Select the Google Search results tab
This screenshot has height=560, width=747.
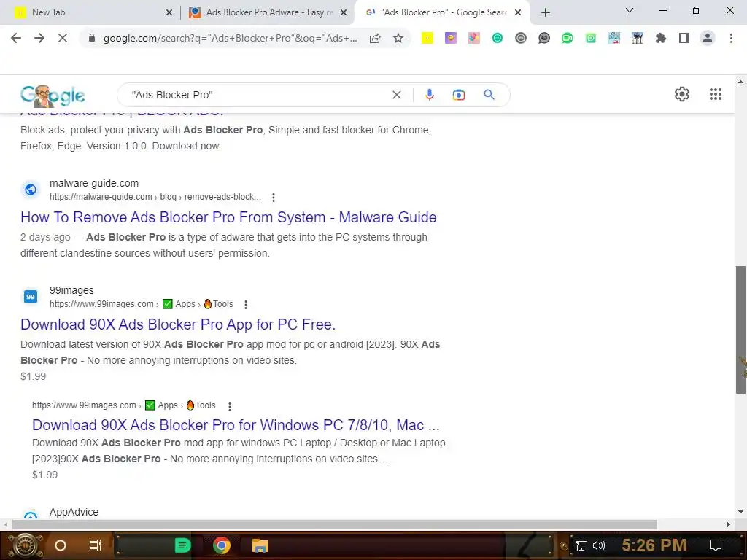click(442, 12)
